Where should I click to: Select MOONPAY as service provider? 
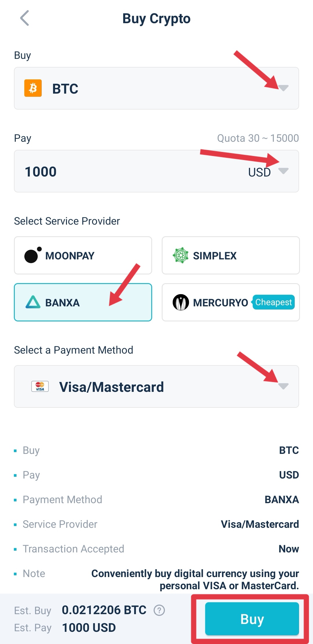pos(83,255)
